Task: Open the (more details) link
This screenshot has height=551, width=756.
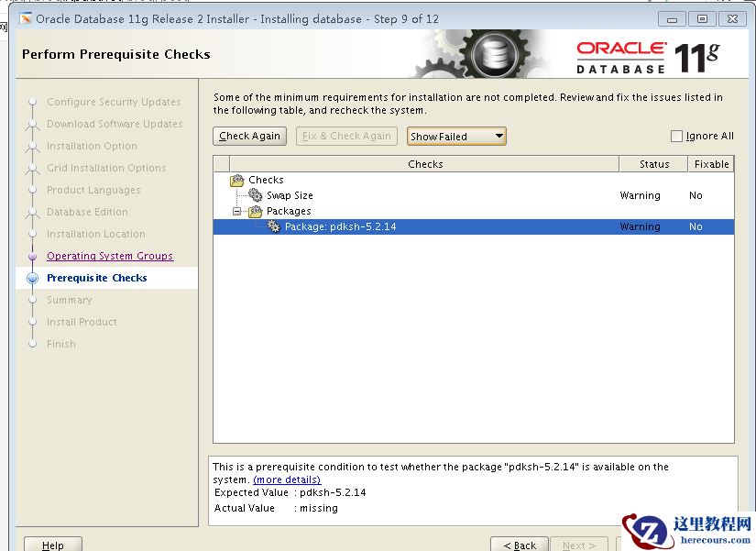Action: 287,479
